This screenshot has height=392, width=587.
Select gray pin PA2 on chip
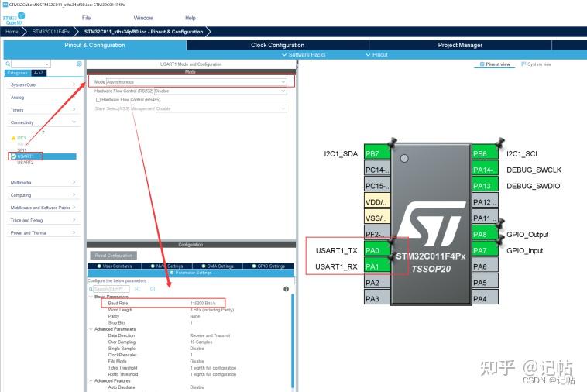377,282
